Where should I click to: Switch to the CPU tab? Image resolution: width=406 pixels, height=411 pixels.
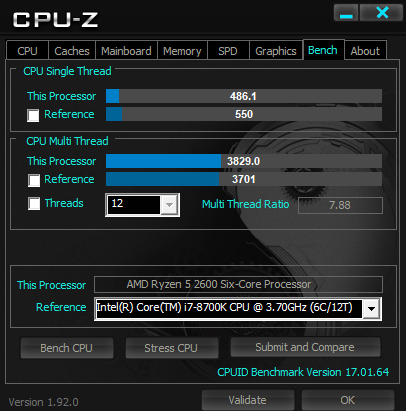point(27,51)
